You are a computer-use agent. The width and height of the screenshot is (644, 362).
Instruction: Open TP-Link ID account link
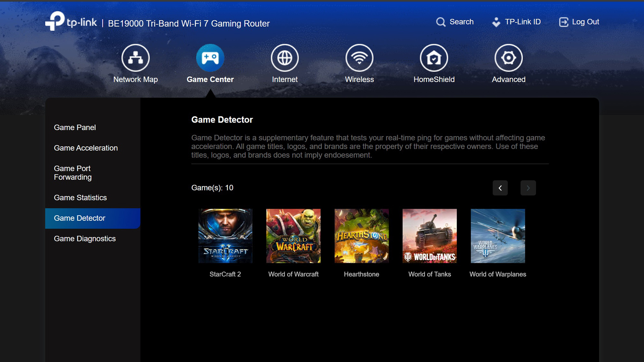click(516, 22)
